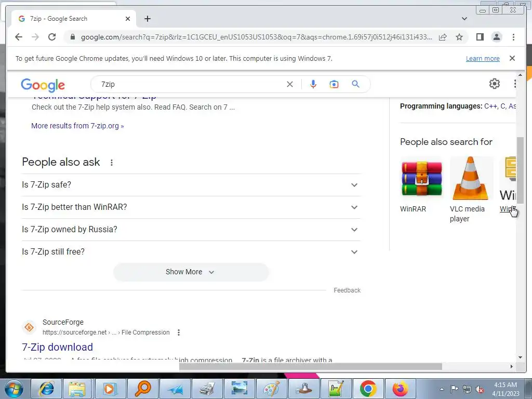
Task: Open the Chrome side panel icon
Action: [x=480, y=37]
